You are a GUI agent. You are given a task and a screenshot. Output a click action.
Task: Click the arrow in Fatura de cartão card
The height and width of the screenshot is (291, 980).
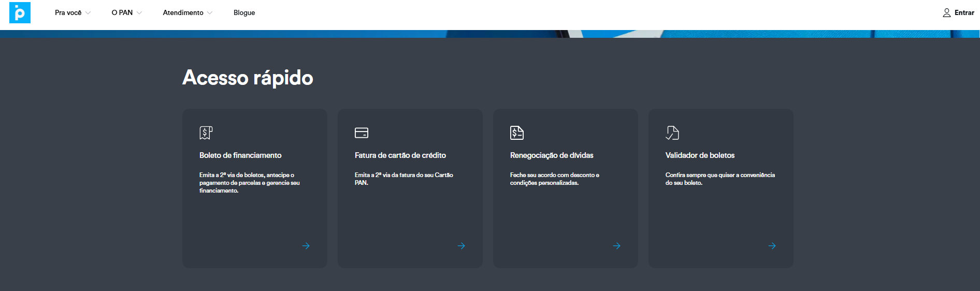461,246
